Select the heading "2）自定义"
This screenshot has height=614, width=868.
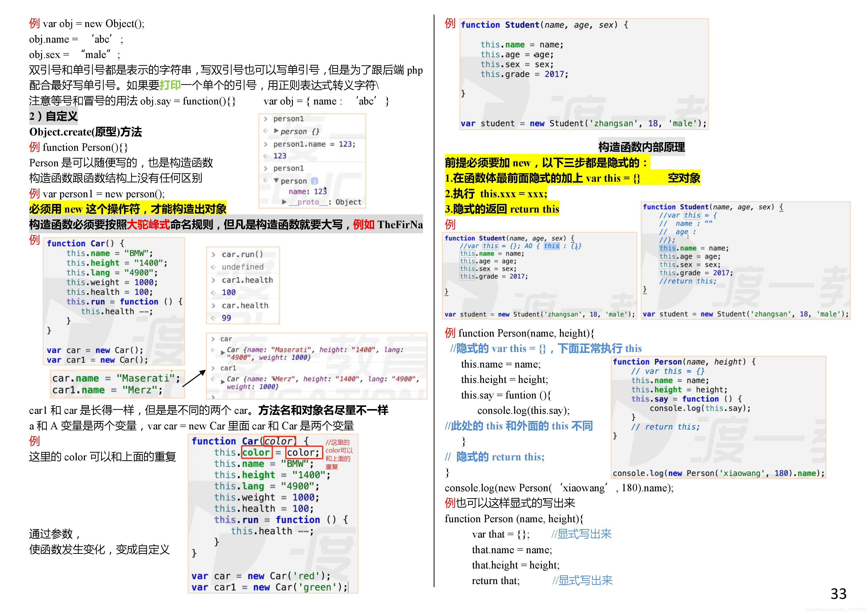tap(53, 116)
